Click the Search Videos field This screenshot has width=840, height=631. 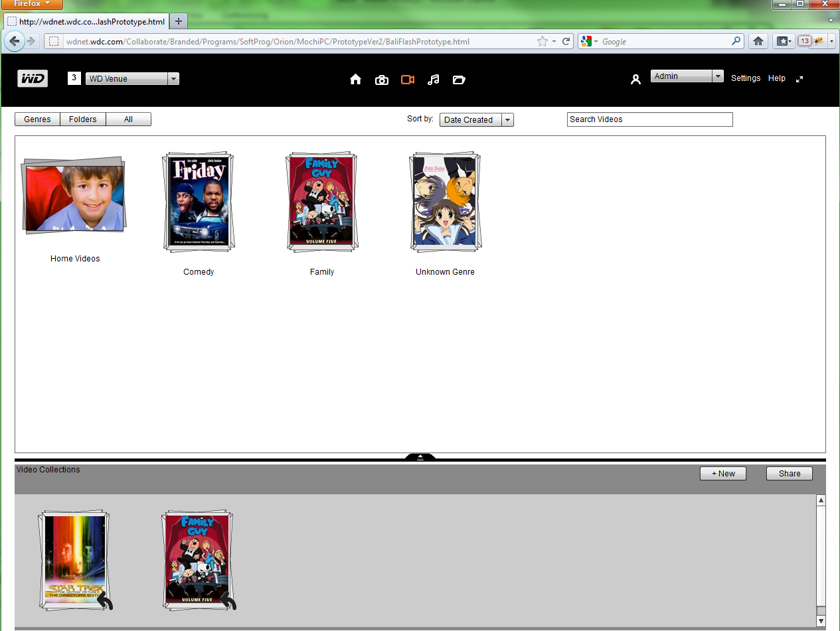point(650,119)
